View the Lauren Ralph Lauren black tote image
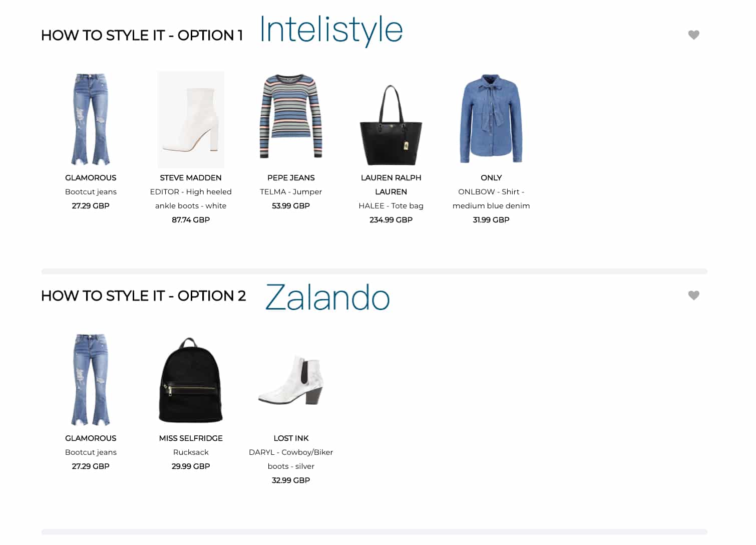The image size is (756, 545). [391, 125]
